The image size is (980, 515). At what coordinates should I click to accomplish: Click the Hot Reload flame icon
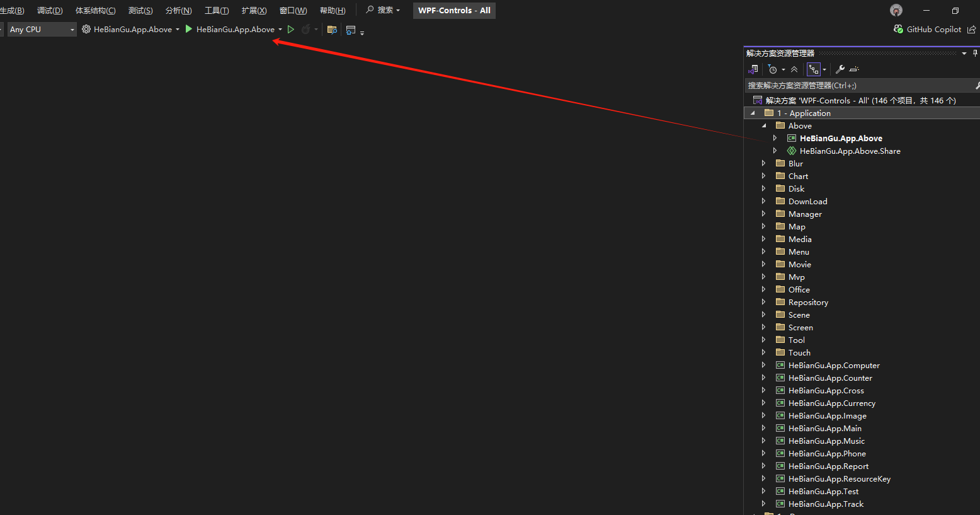[x=305, y=29]
